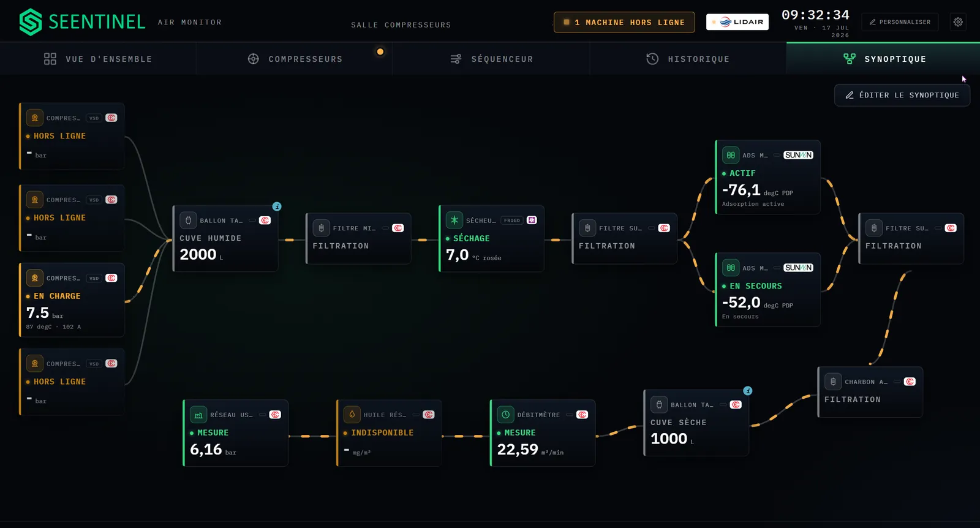Open info badge on Cuve Sèche ballon

point(748,391)
